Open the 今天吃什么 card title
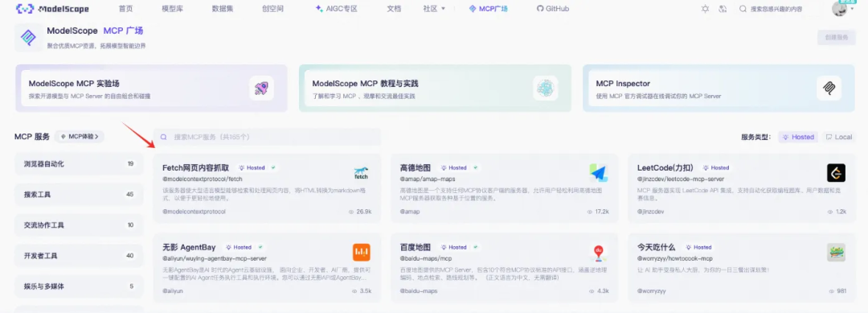 (657, 247)
